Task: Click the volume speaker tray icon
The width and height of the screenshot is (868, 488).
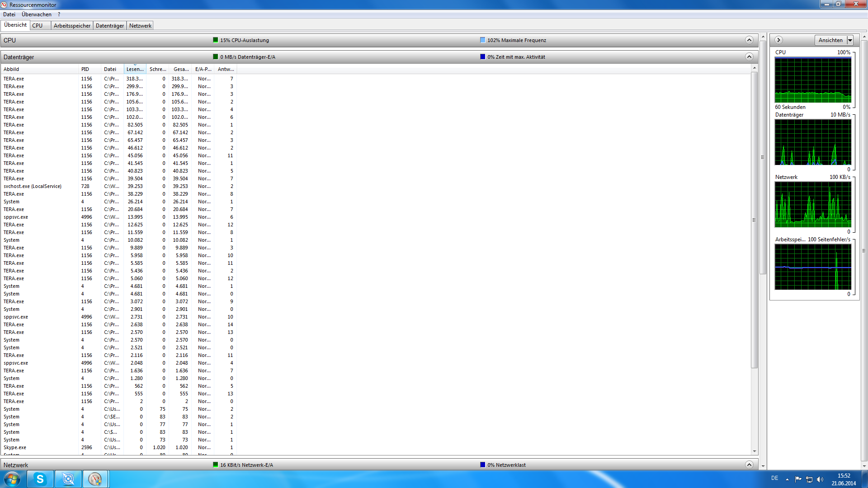Action: click(820, 479)
